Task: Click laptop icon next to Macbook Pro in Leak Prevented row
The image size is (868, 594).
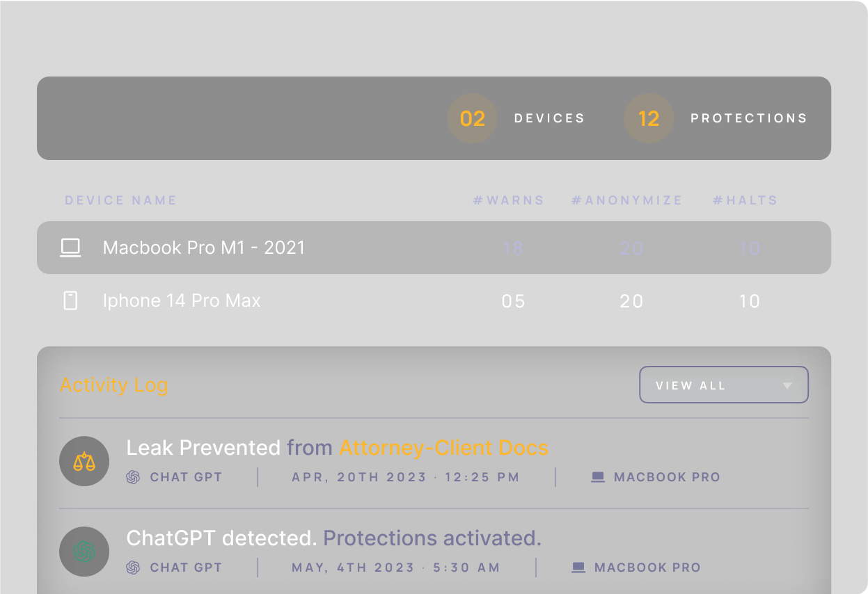Action: (597, 477)
